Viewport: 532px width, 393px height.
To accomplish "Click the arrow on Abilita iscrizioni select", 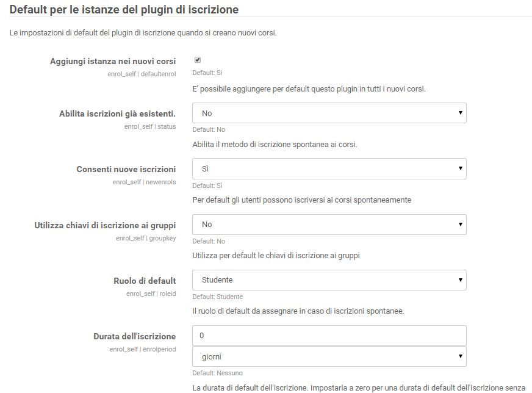I will click(461, 113).
